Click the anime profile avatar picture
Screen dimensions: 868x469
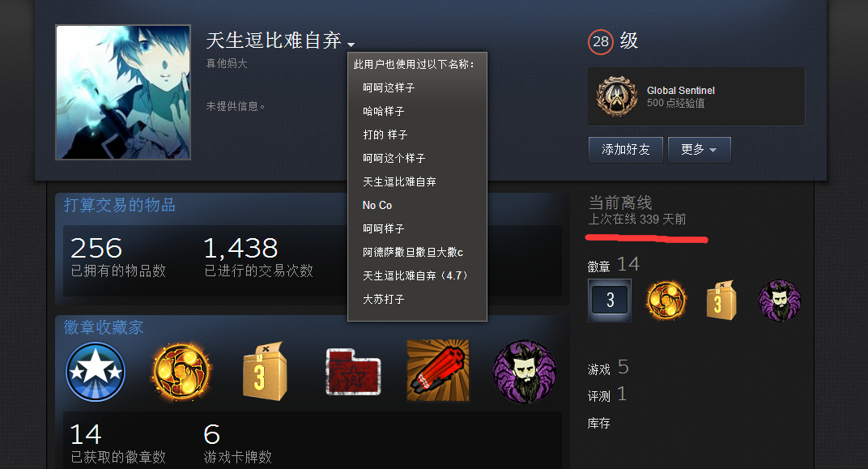(123, 92)
